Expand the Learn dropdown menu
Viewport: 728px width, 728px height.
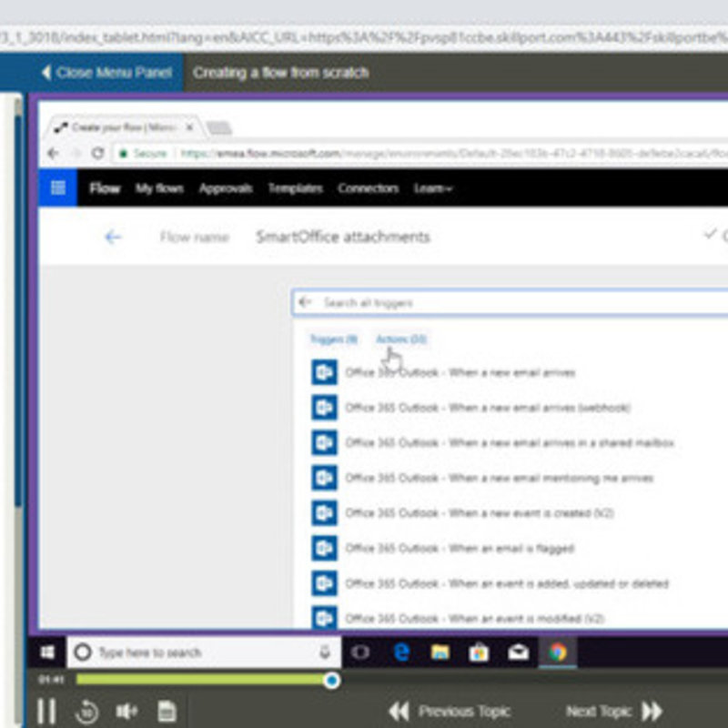433,188
